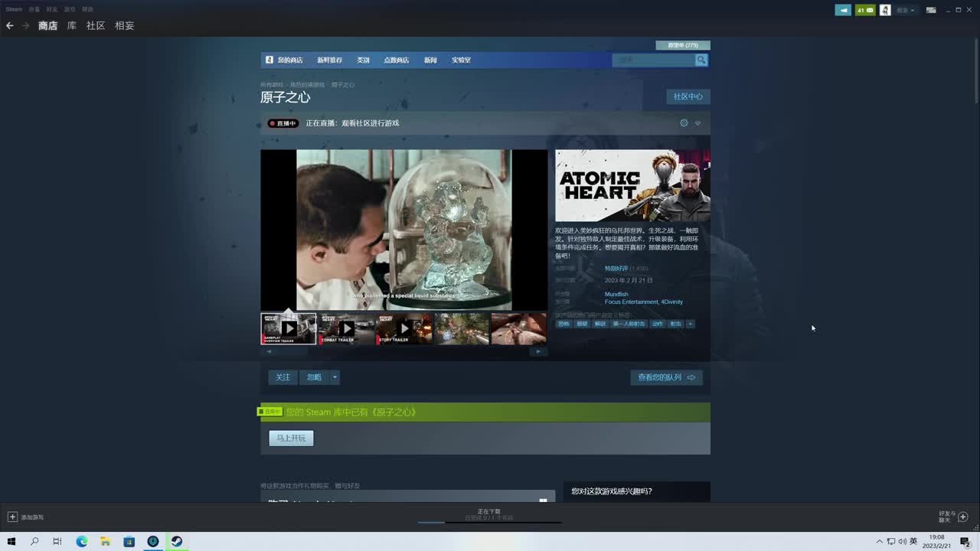Screen dimensions: 980x551
Task: Go back with the left arrow button
Action: pos(10,25)
